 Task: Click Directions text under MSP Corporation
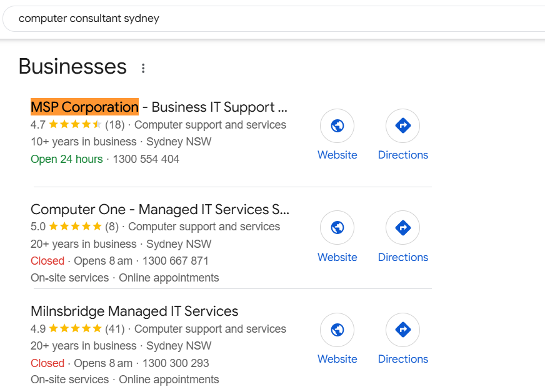403,155
